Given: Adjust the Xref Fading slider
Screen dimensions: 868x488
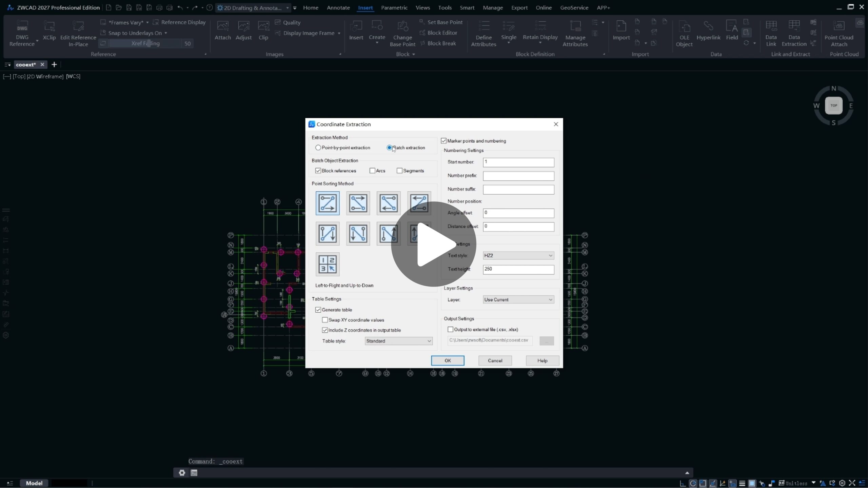Looking at the screenshot, I should [149, 43].
